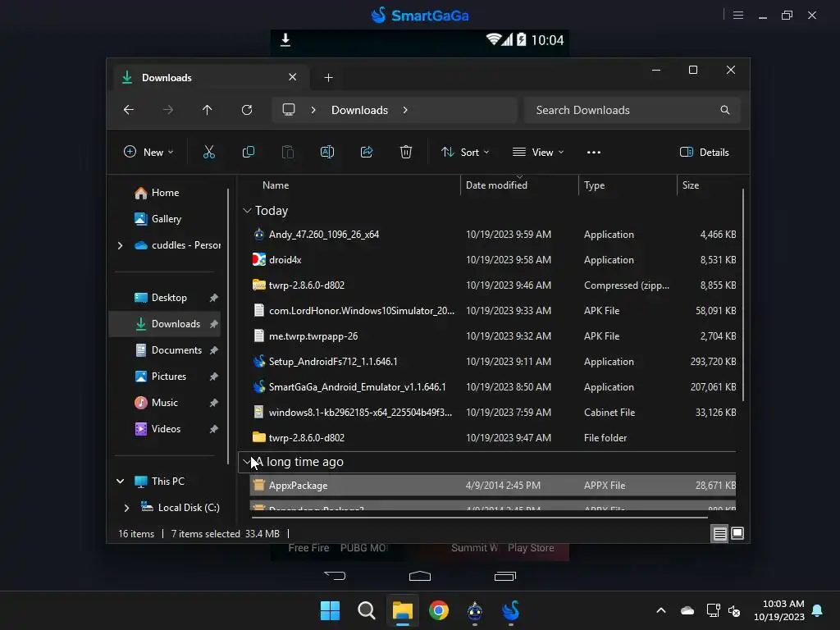Click the Rename icon in toolbar
840x630 pixels.
(x=327, y=152)
